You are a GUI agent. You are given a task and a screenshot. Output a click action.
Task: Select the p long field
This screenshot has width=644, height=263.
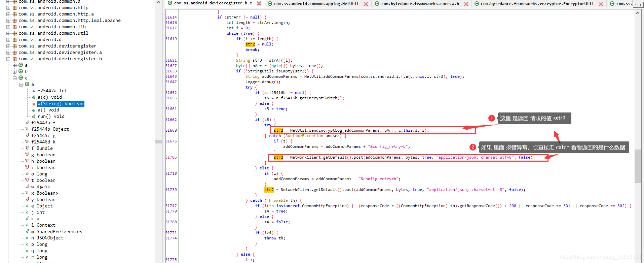39,244
